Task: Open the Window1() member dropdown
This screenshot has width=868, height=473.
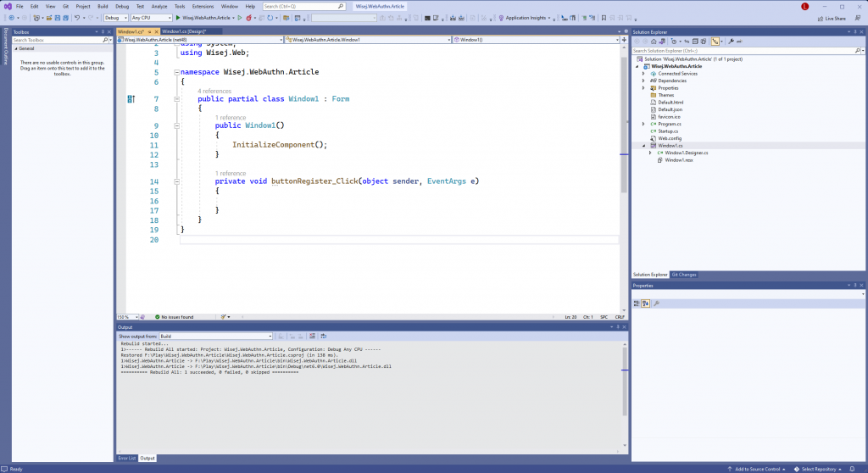Action: [536, 40]
